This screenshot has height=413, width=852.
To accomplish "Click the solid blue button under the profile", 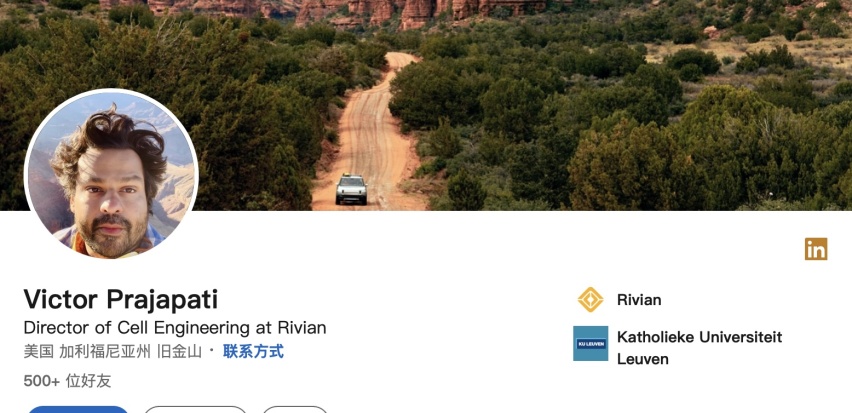I will coord(78,409).
